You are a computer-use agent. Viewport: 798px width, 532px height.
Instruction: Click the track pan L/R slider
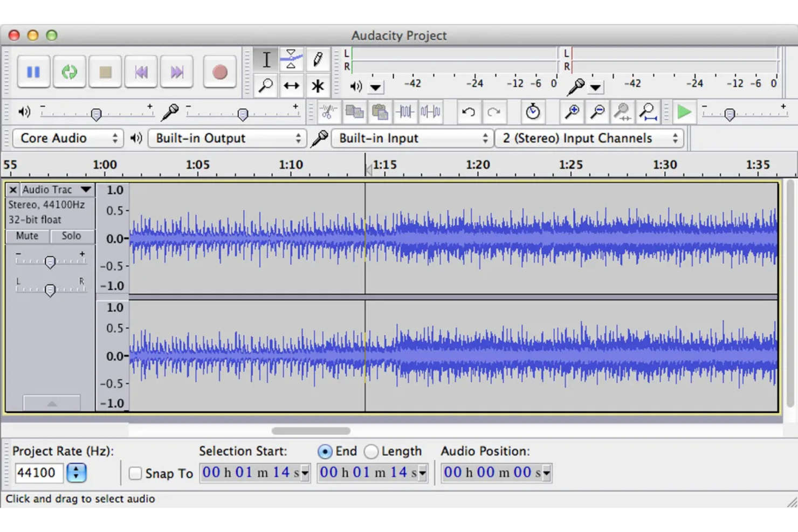point(50,289)
